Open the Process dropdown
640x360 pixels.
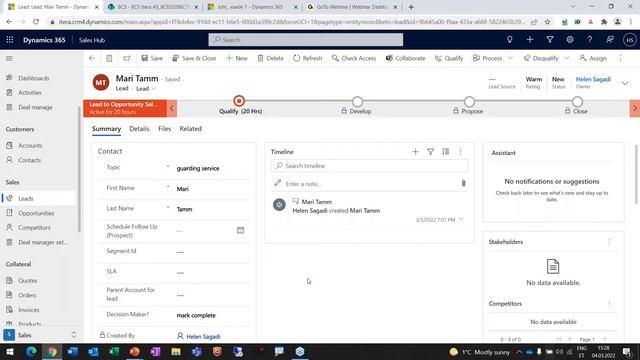492,58
